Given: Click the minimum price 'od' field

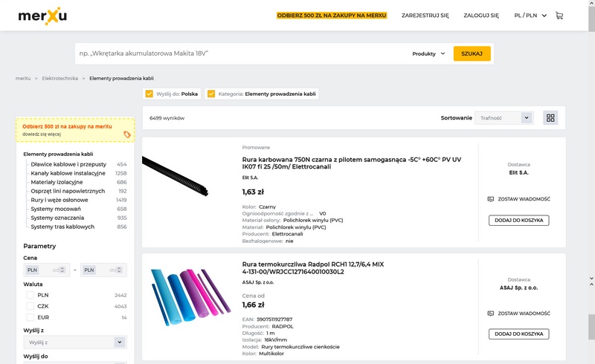Looking at the screenshot, I should [x=46, y=270].
